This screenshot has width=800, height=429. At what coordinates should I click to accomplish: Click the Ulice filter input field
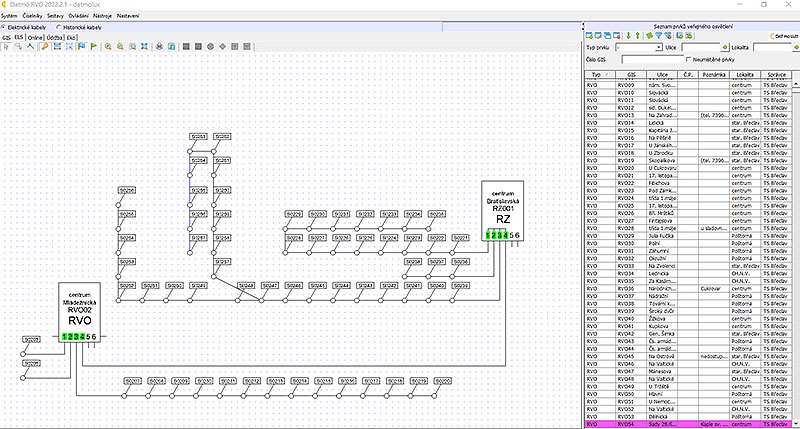(x=701, y=47)
